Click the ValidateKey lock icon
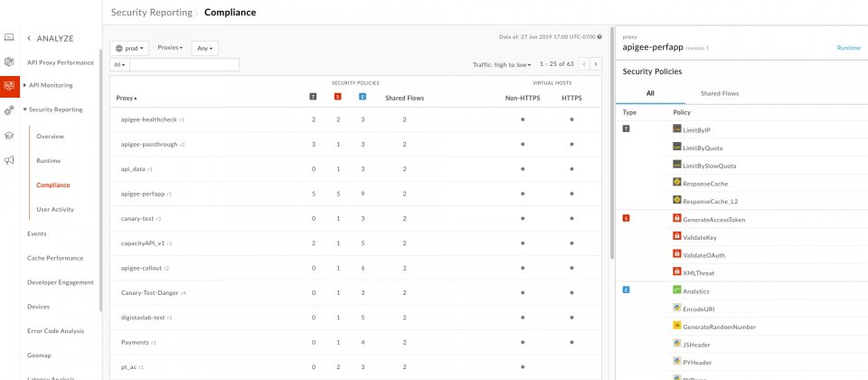This screenshot has height=380, width=868. 676,236
